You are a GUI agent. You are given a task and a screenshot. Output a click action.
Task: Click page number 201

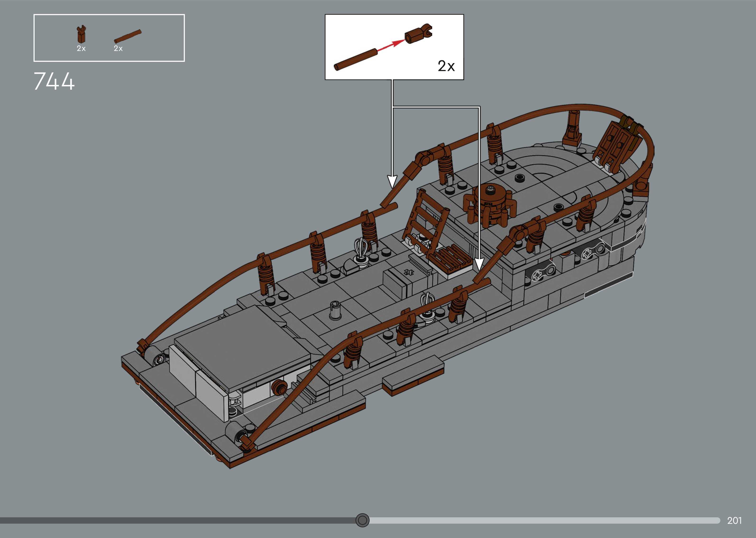734,520
